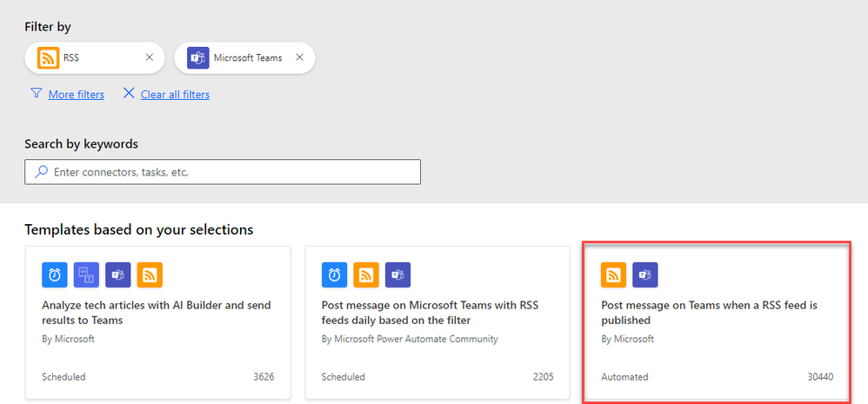Select the Microsoft Teams filter chip label
Image resolution: width=868 pixels, height=404 pixels.
click(248, 57)
